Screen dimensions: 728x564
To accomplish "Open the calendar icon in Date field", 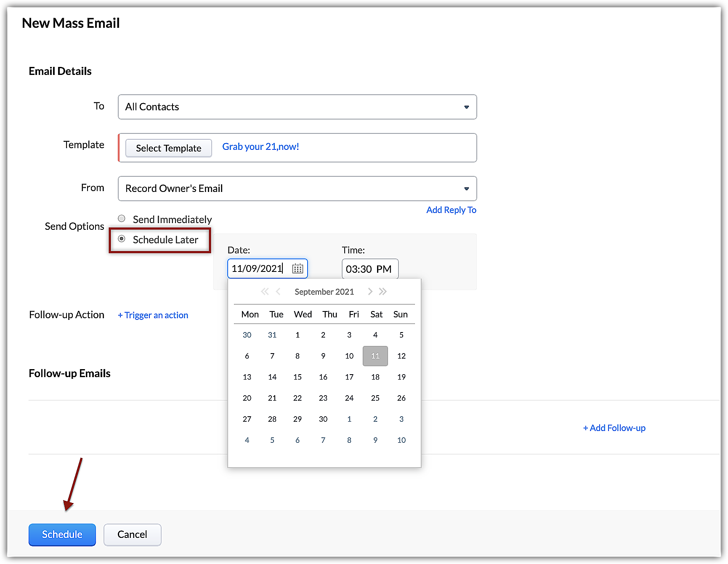I will click(x=298, y=269).
